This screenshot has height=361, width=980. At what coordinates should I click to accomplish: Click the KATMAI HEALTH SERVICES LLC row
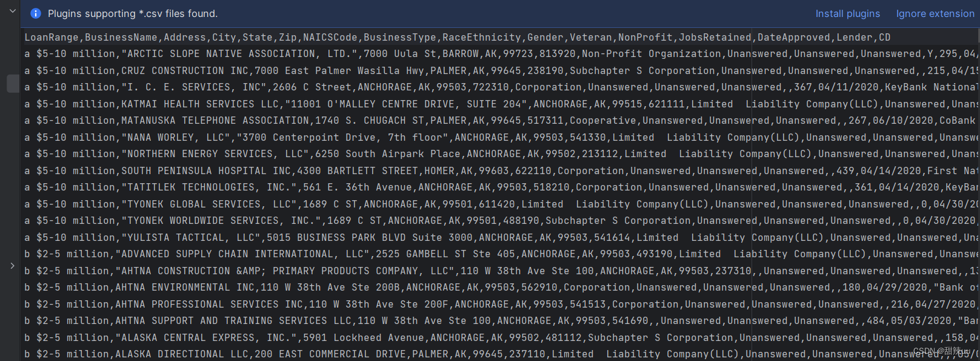click(502, 104)
